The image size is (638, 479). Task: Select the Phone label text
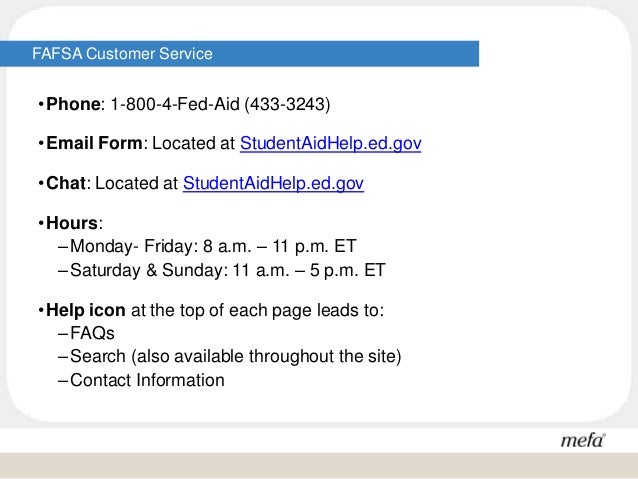[73, 104]
